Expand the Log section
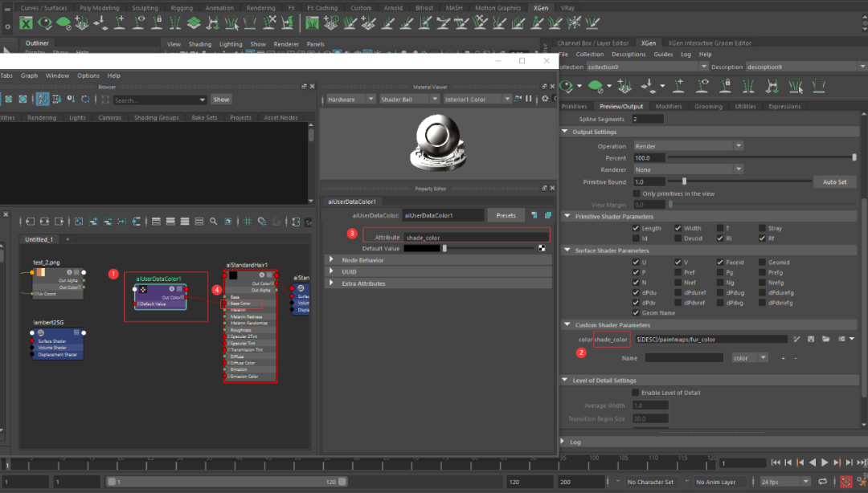This screenshot has width=868, height=493. (563, 441)
